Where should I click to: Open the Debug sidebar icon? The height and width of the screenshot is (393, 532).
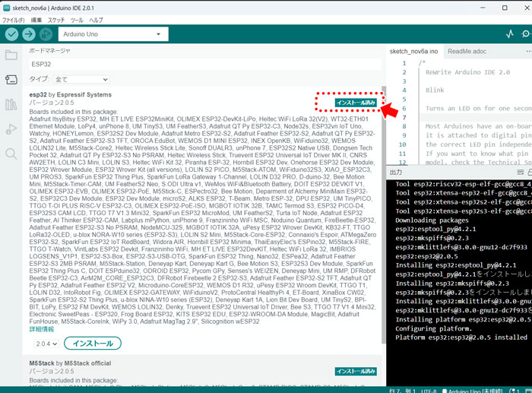11,129
